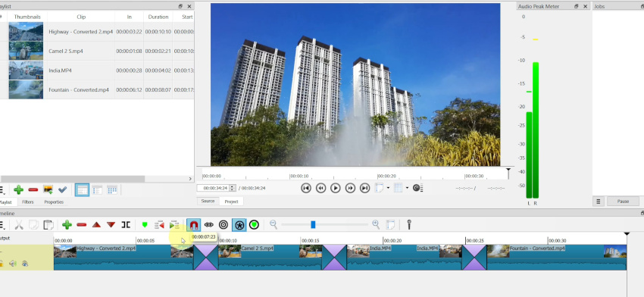The image size is (644, 297).
Task: Click the playlist update checkmark icon
Action: click(62, 189)
